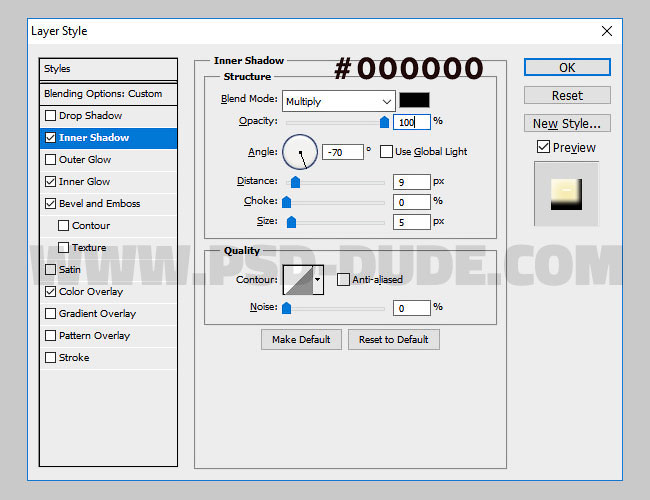Click the Noise value field
This screenshot has width=650, height=500.
pyautogui.click(x=412, y=308)
